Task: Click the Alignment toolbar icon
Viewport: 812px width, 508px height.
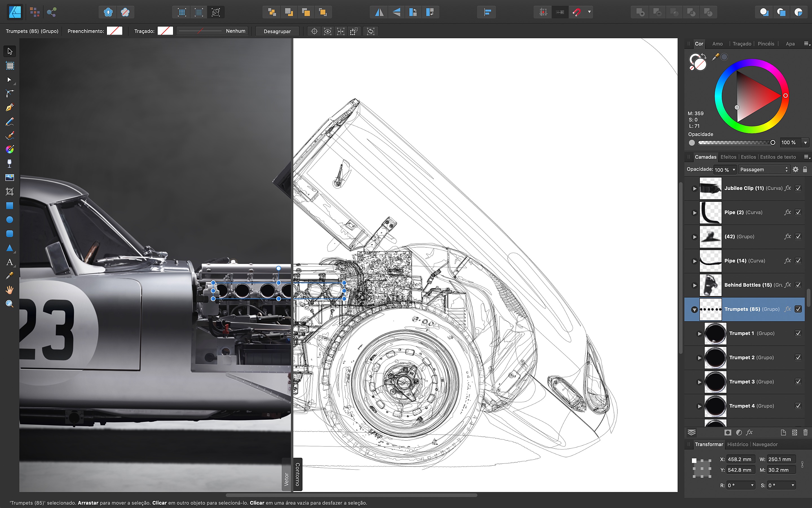Action: coord(487,12)
